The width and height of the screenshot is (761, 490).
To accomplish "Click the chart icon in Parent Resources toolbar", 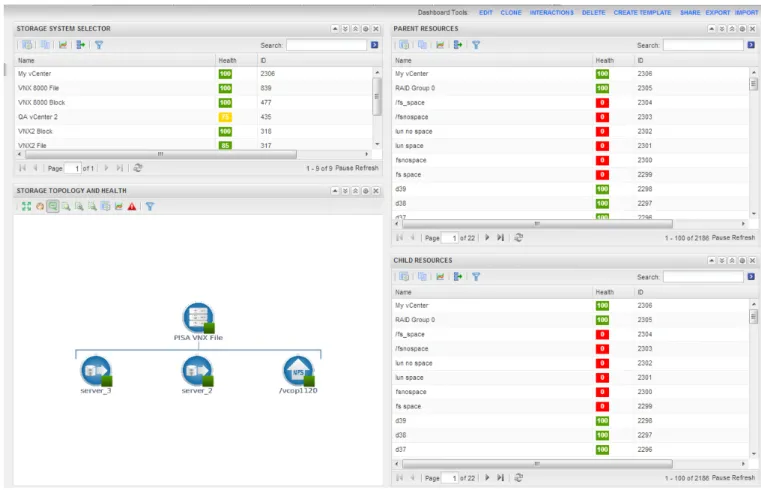I will [x=440, y=45].
